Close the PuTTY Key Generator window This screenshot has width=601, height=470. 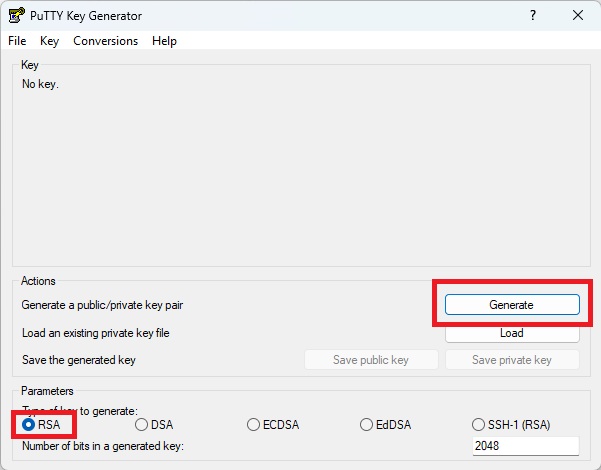(578, 15)
